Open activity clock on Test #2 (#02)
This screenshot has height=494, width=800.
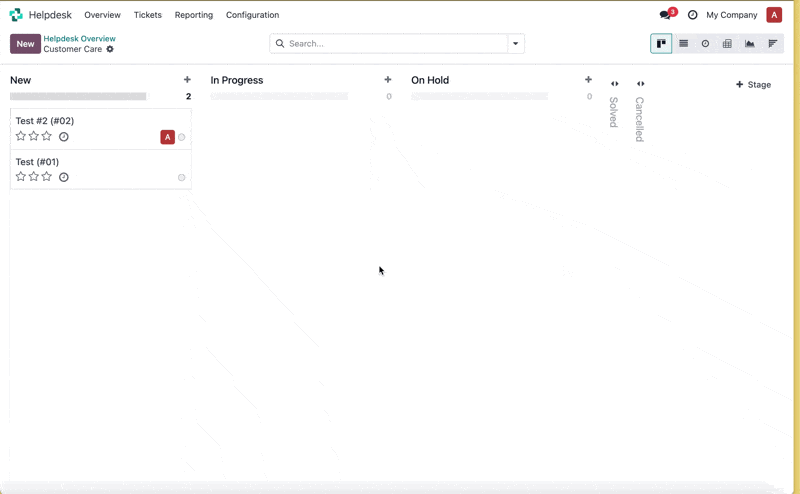click(64, 136)
